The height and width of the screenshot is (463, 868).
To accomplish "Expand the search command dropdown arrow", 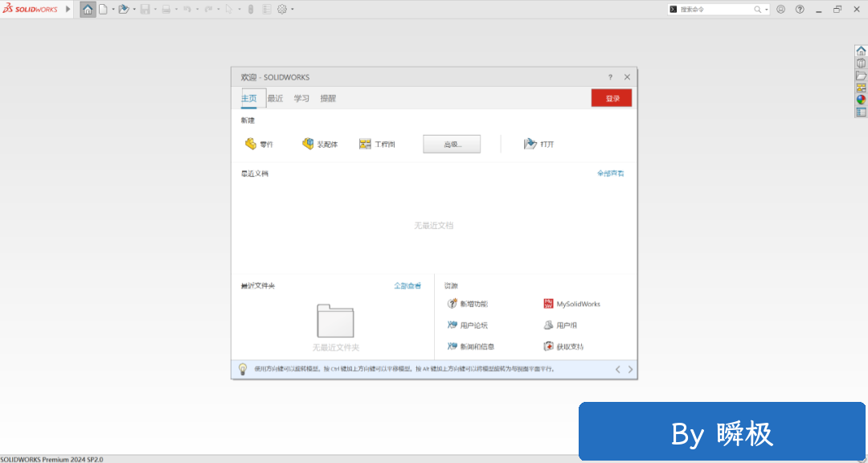I will coord(767,10).
